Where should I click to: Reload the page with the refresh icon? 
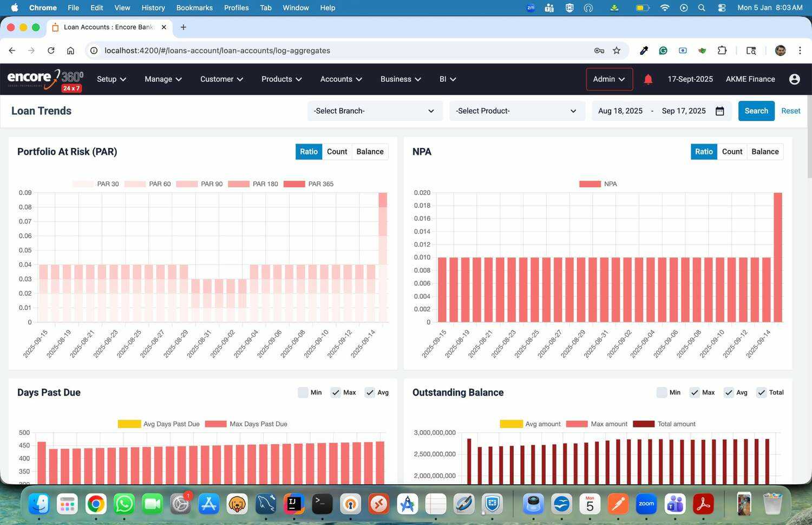click(51, 50)
